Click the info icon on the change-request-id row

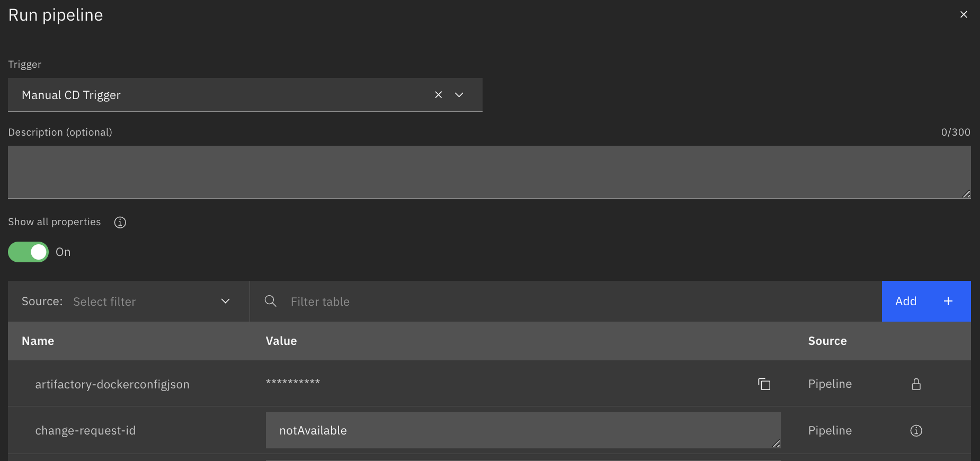click(x=916, y=431)
